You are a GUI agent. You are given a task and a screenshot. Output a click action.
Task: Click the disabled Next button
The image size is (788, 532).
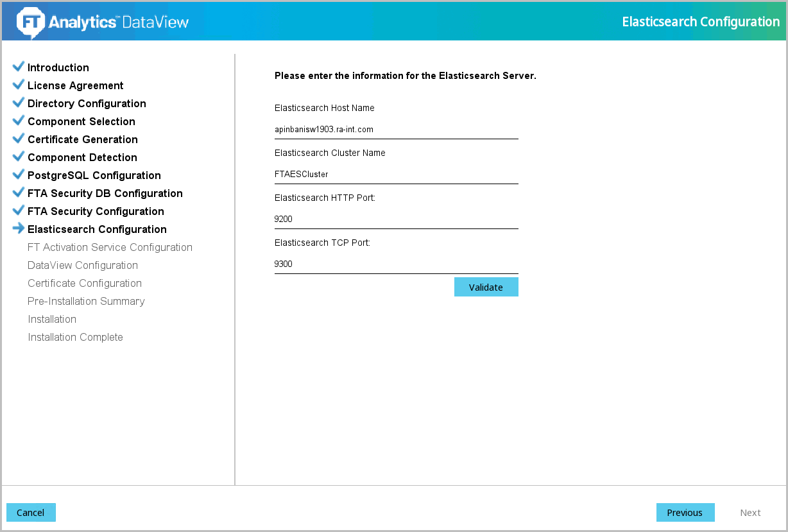coord(750,512)
